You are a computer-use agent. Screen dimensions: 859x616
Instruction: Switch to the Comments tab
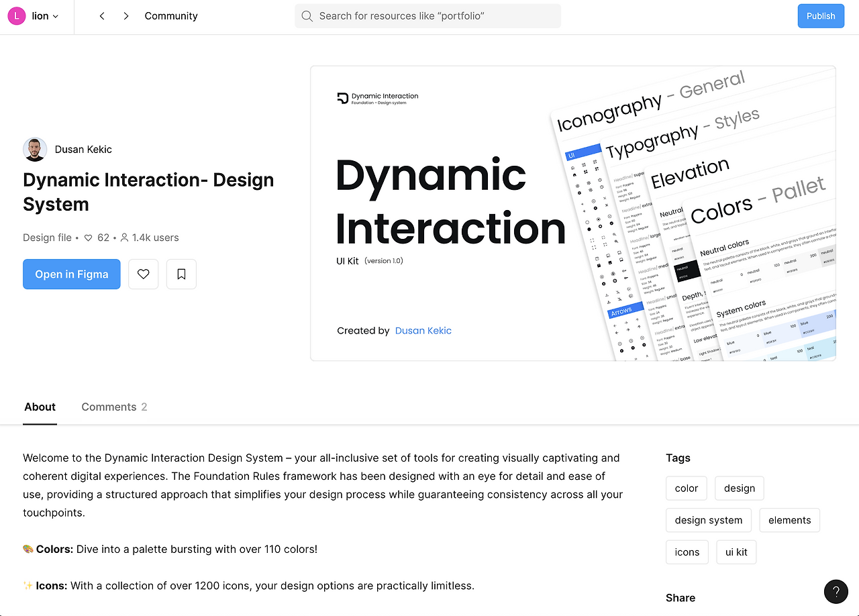[114, 407]
